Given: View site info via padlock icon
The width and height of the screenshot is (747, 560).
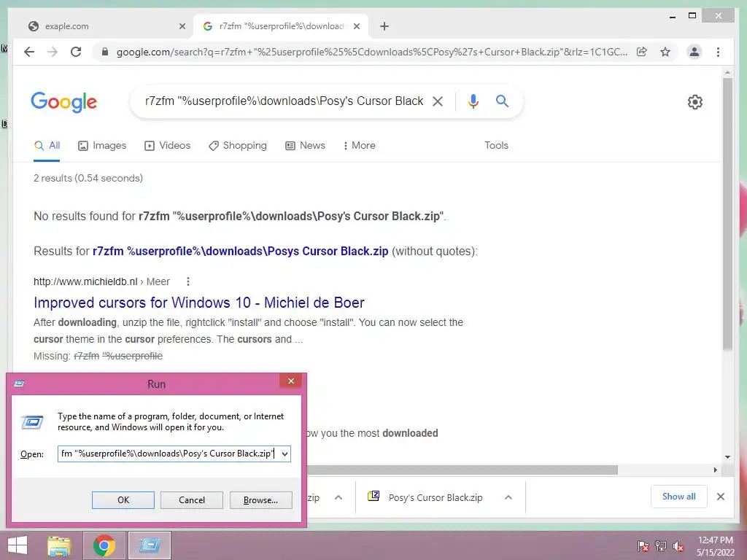Looking at the screenshot, I should [x=105, y=52].
